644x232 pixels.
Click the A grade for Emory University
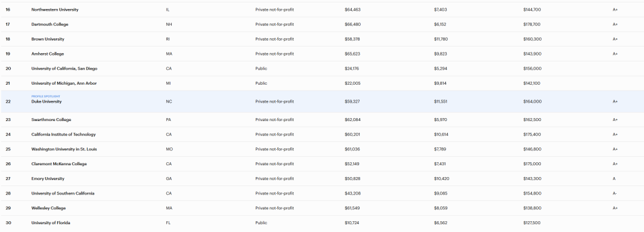coord(614,178)
